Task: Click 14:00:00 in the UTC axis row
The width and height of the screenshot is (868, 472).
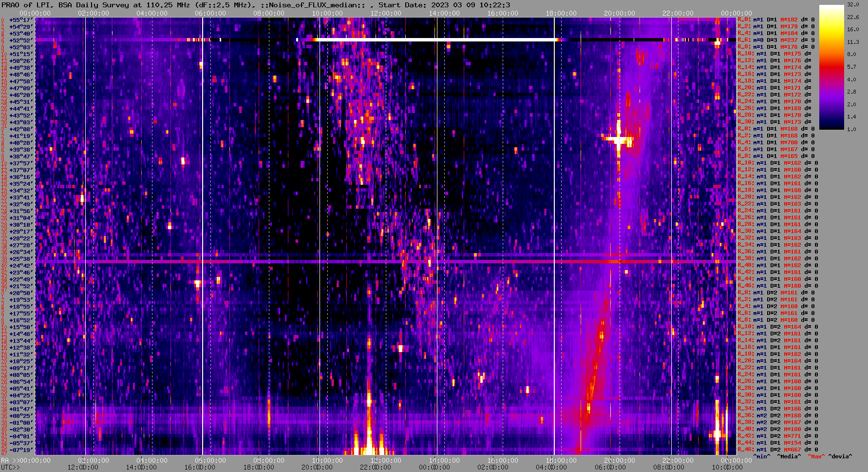Action: coord(141,467)
